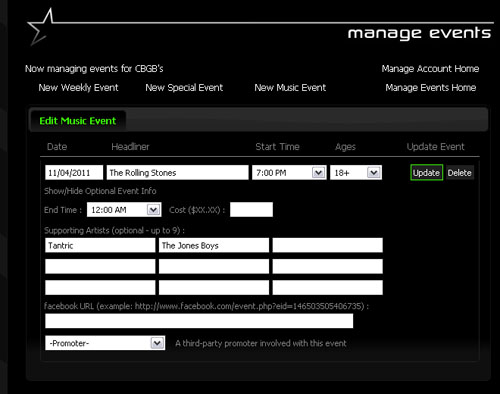This screenshot has height=394, width=500.
Task: Click 'Supporting Artists (optional - up to 9)' label
Action: tap(114, 230)
